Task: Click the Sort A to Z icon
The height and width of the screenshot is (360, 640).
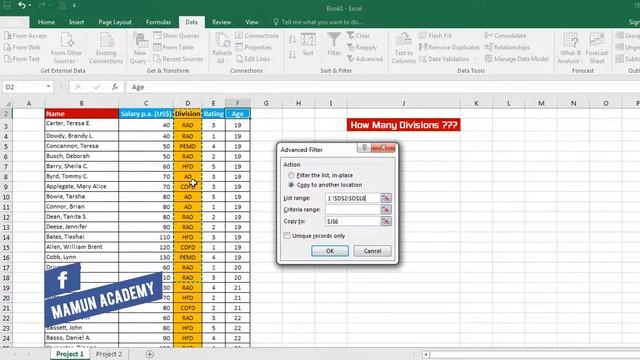Action: [x=292, y=40]
